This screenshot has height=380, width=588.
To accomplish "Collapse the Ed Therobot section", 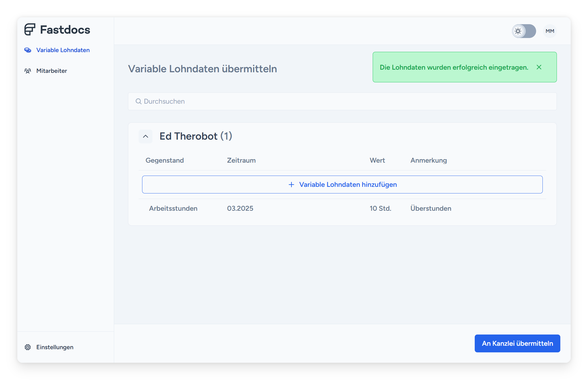I will (146, 136).
